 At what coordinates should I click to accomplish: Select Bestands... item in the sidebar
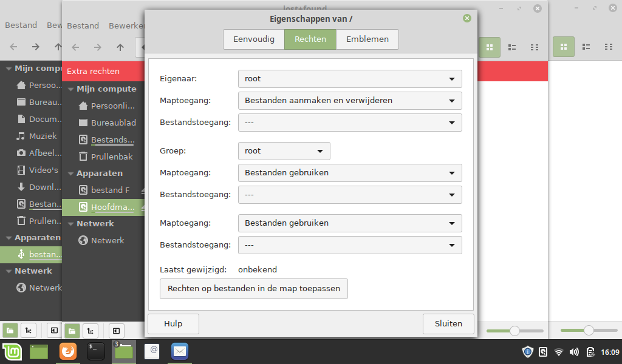pos(103,140)
